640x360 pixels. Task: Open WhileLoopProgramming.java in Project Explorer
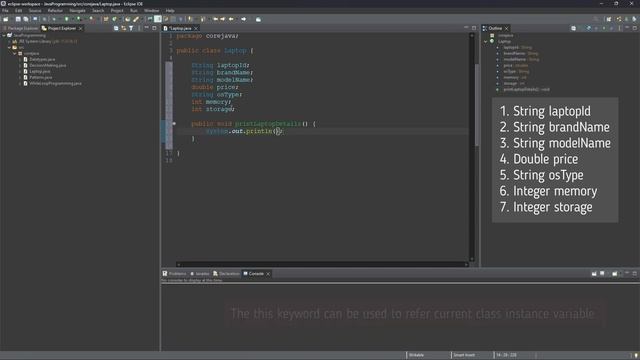click(55, 83)
